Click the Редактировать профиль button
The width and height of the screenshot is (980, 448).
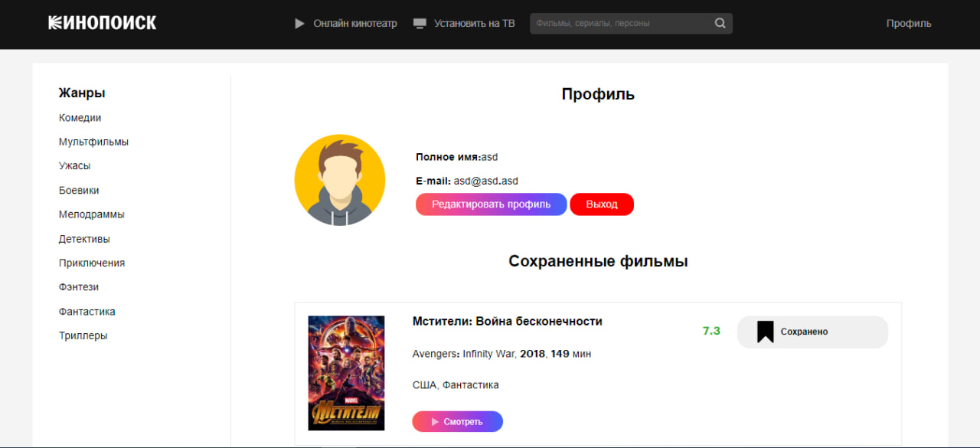tap(492, 204)
